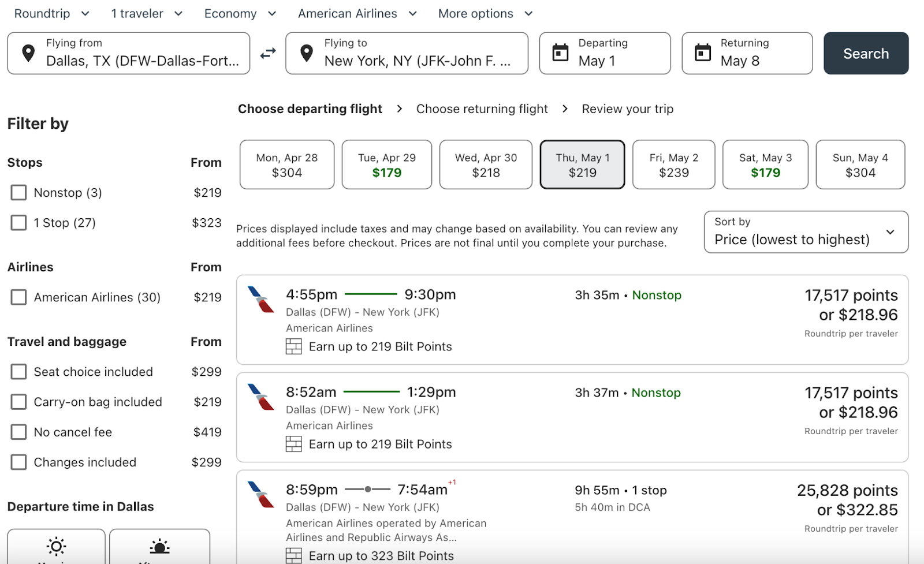Click the swap origin and destination arrows
The height and width of the screenshot is (564, 924).
(x=268, y=54)
